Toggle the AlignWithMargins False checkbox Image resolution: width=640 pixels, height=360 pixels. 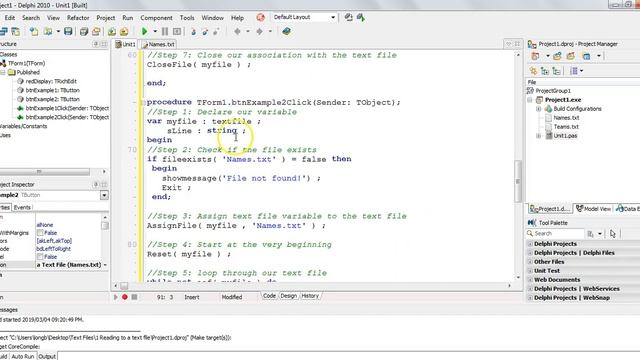[40, 233]
